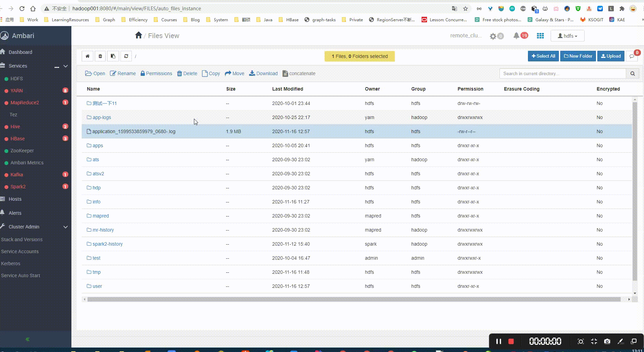
Task: Open the messages speech bubble icon
Action: click(x=632, y=56)
